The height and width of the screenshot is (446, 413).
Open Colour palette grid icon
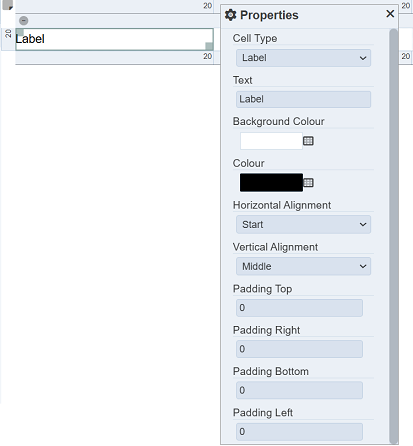point(308,183)
